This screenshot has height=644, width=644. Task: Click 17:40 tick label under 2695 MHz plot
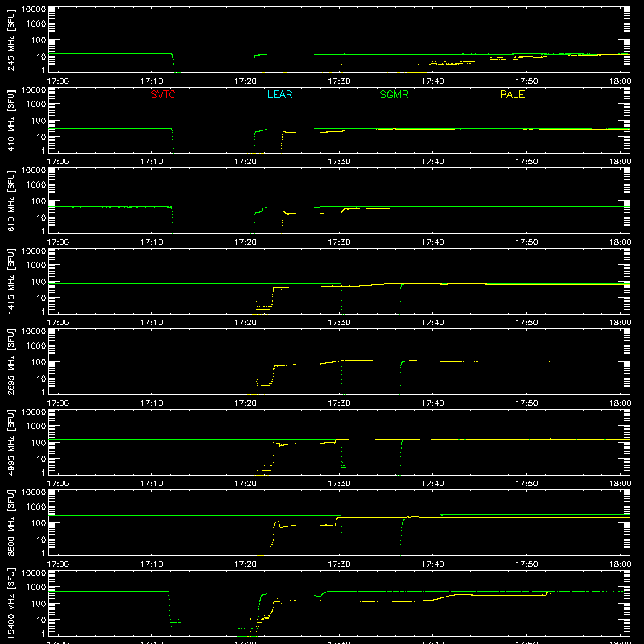[x=433, y=403]
